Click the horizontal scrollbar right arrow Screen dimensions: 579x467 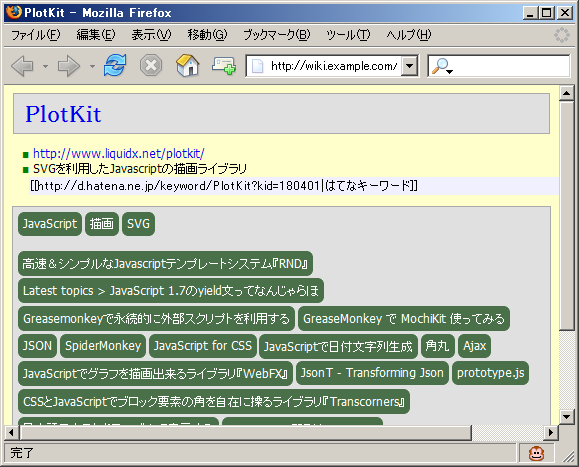click(x=552, y=432)
